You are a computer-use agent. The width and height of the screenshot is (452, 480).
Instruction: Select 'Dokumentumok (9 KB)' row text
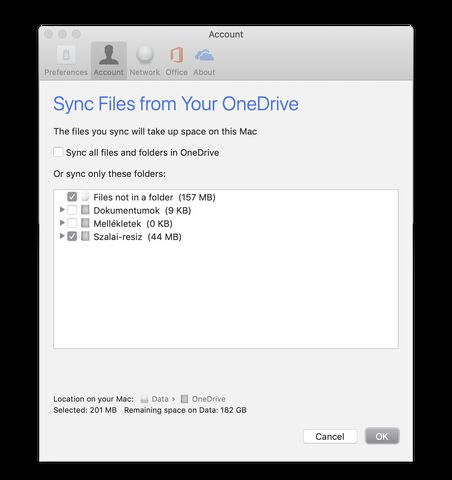click(142, 211)
